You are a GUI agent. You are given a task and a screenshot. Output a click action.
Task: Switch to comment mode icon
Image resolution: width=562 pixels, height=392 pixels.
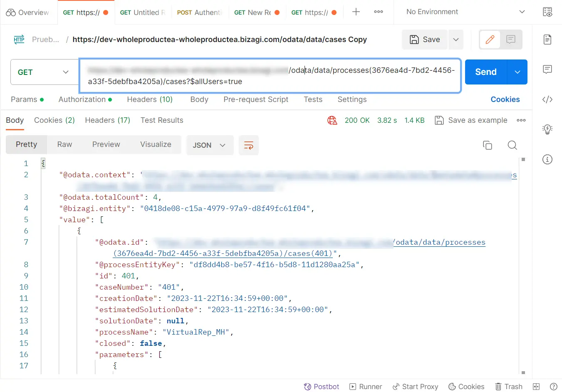click(x=511, y=40)
